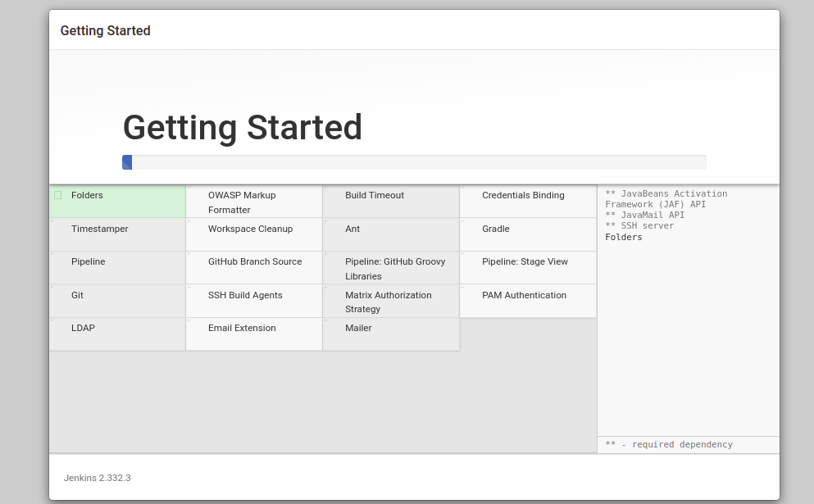Select the Ant plugin entry
Image resolution: width=814 pixels, height=504 pixels.
click(x=391, y=234)
